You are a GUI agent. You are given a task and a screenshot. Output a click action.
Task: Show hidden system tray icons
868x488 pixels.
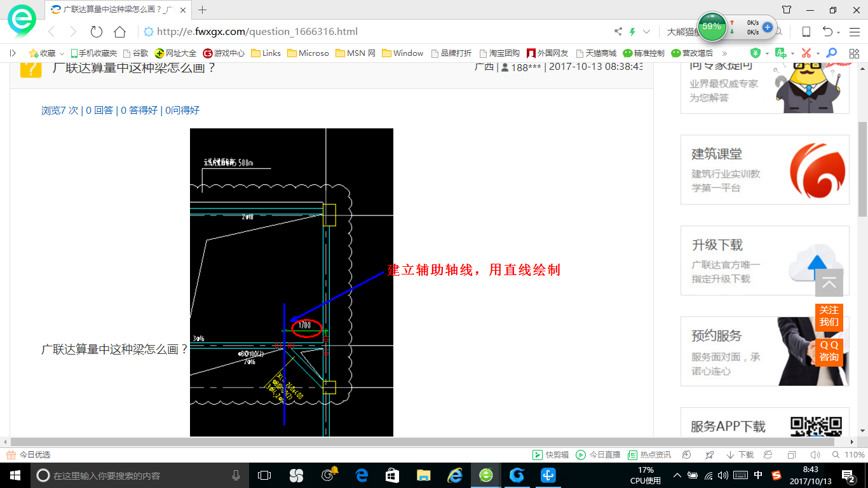tap(677, 475)
